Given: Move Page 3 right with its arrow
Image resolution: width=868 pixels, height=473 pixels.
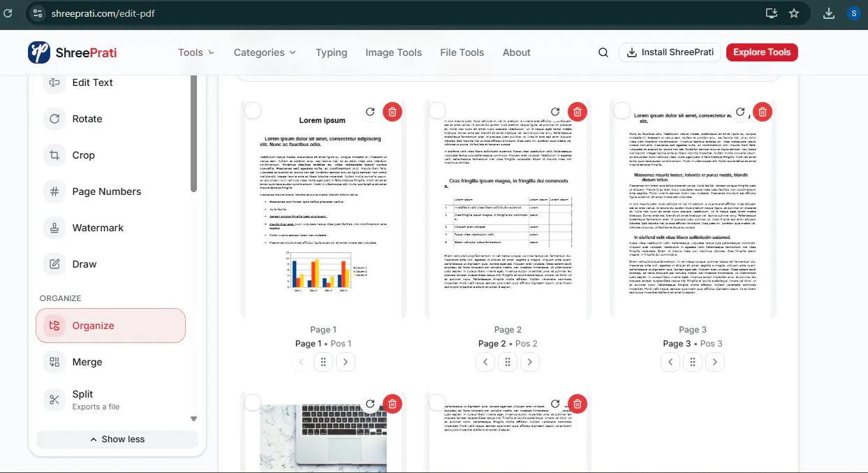Looking at the screenshot, I should pyautogui.click(x=715, y=362).
